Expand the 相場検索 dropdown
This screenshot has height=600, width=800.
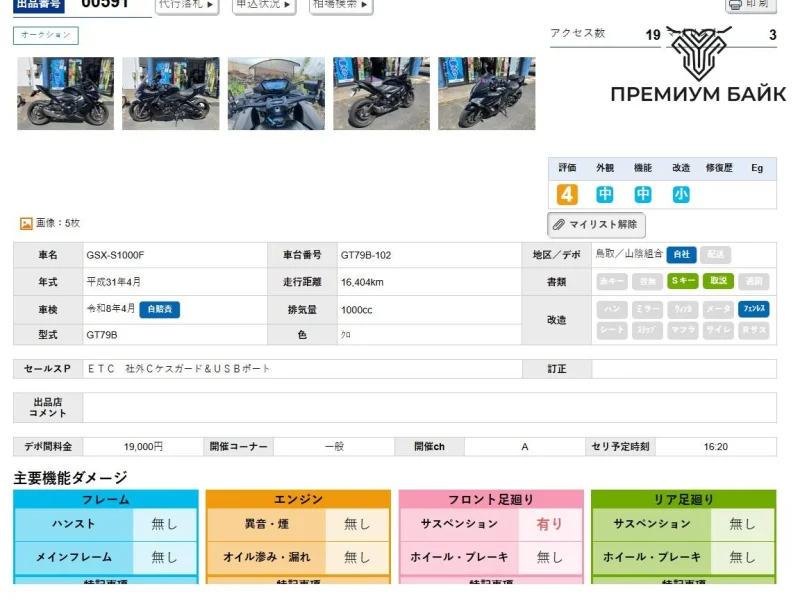pyautogui.click(x=340, y=5)
